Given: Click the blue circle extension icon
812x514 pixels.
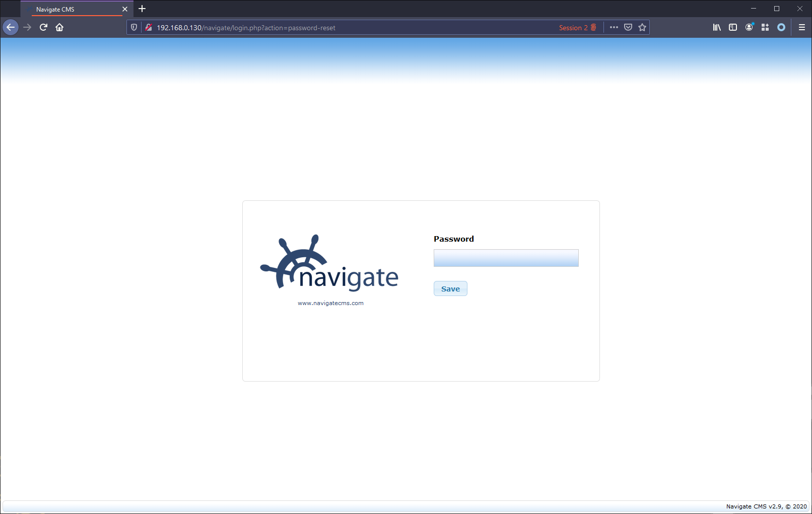Looking at the screenshot, I should [781, 27].
